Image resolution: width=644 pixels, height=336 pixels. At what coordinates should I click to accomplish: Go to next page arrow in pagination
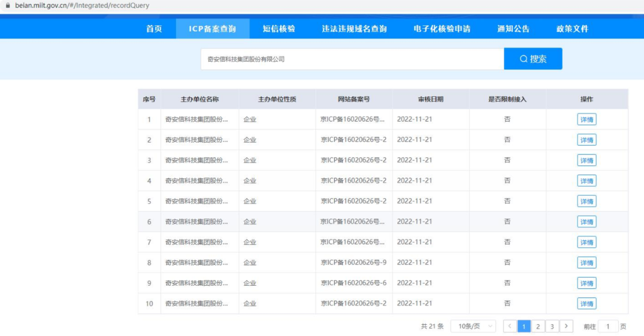coord(566,326)
